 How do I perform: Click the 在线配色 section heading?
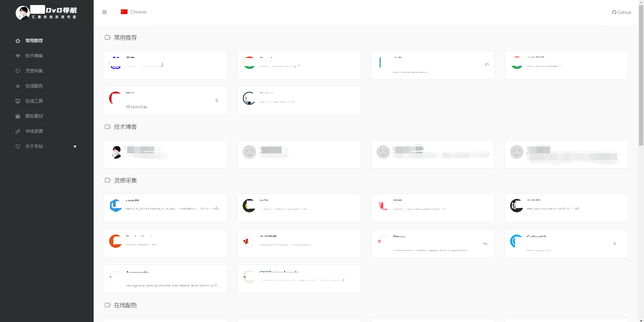point(121,305)
